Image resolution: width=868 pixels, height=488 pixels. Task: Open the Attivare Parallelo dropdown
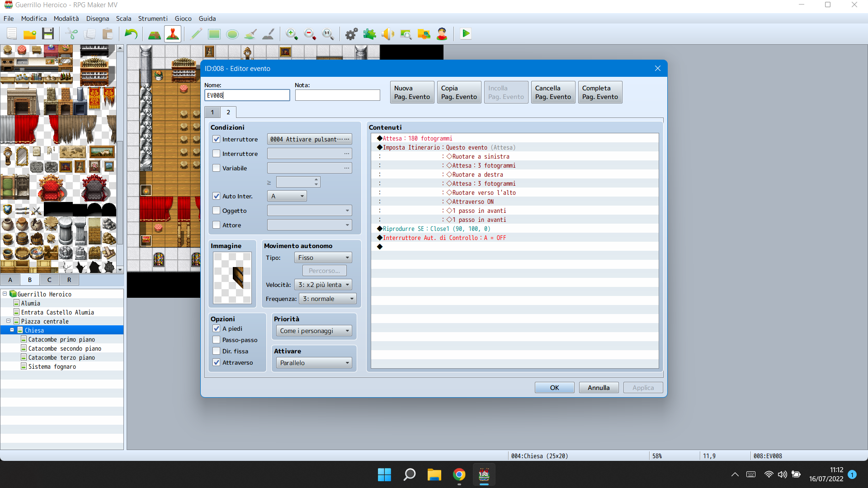[x=314, y=363]
